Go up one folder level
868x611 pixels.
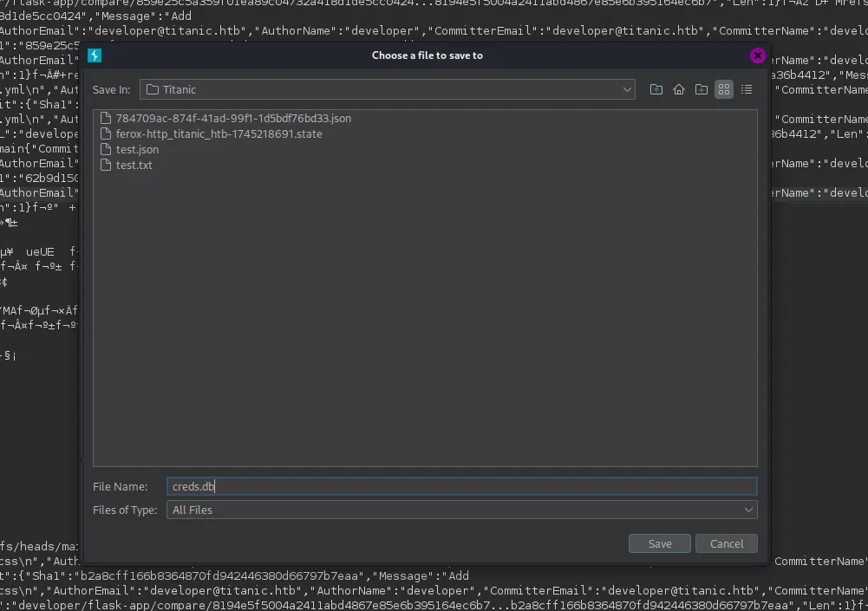(656, 89)
